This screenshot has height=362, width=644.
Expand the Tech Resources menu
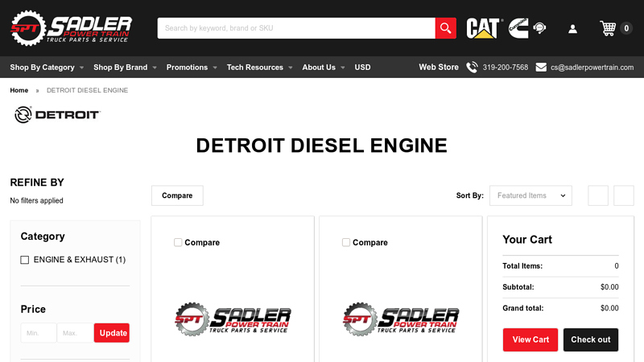259,68
